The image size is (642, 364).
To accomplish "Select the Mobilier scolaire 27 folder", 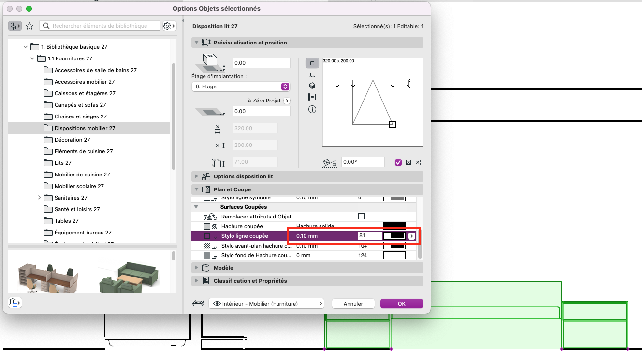I will (89, 186).
